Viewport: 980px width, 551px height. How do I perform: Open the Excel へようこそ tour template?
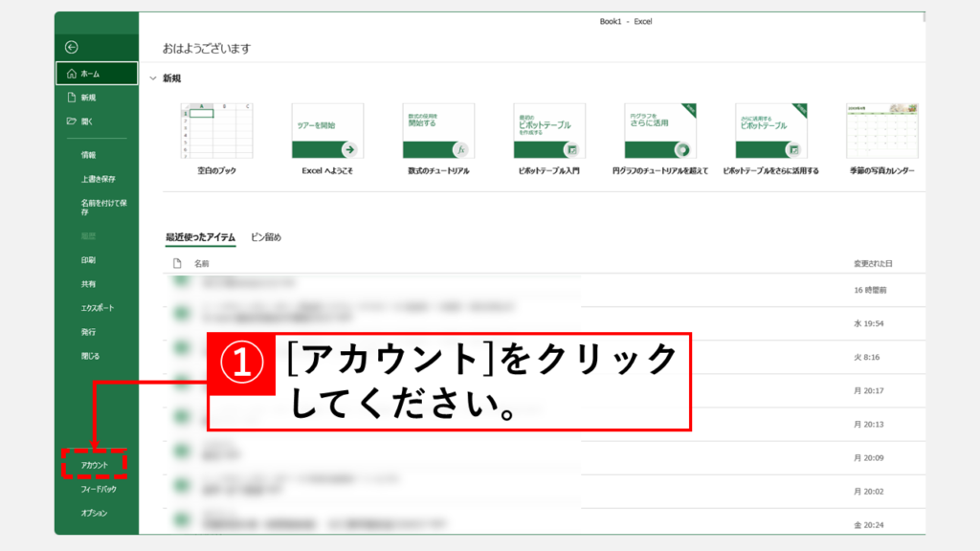[327, 139]
